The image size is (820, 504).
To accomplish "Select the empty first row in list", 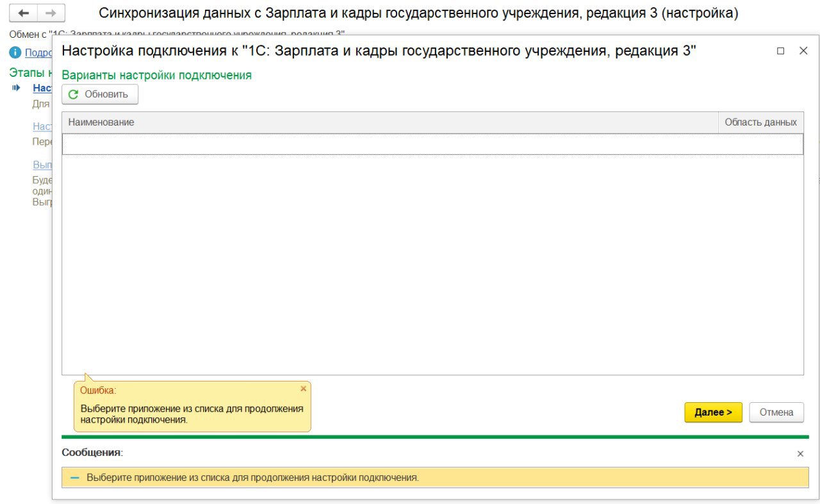I will (x=432, y=144).
